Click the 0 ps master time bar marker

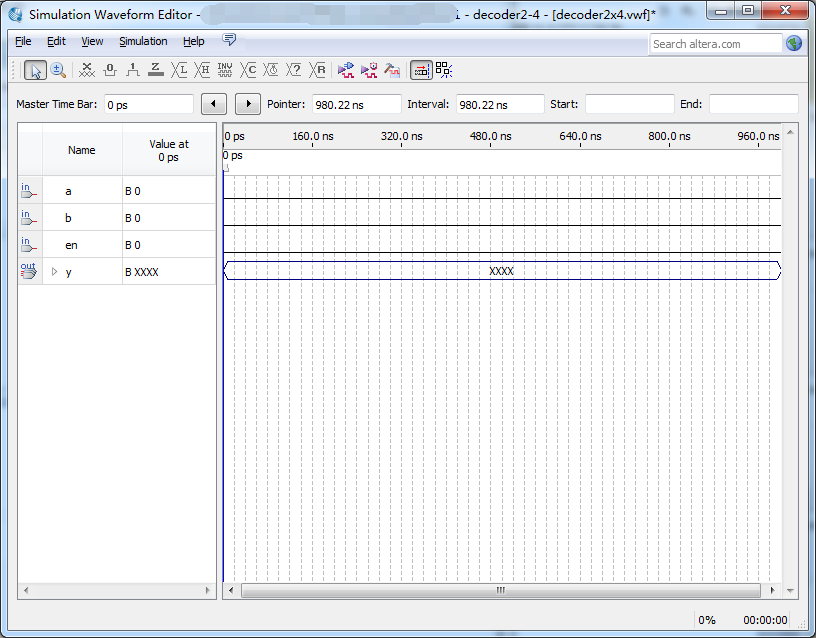click(226, 168)
